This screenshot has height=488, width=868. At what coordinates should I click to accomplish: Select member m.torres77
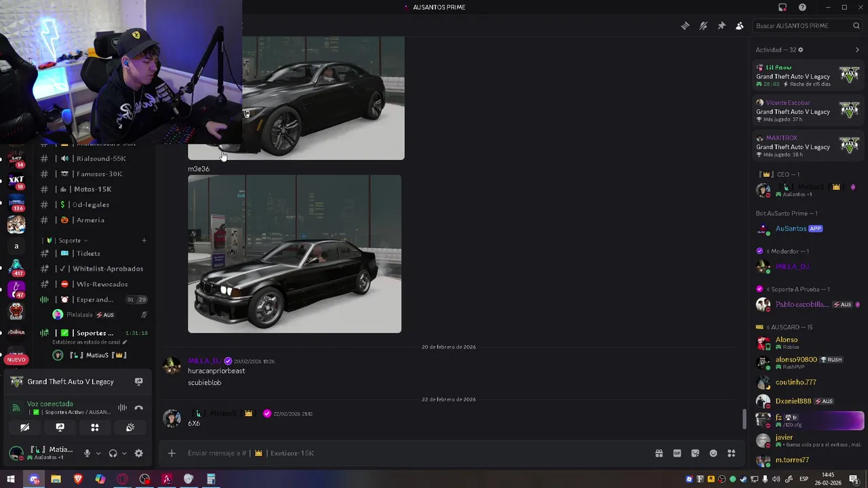coord(808,460)
